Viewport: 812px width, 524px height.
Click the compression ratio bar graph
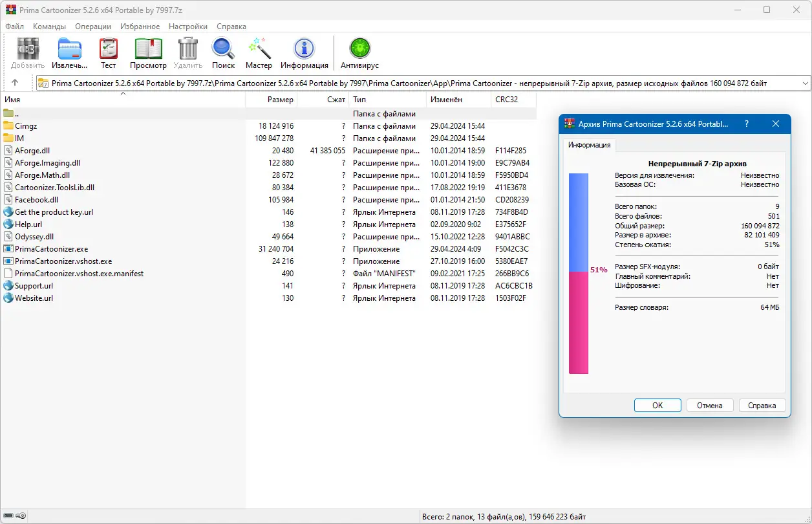579,273
